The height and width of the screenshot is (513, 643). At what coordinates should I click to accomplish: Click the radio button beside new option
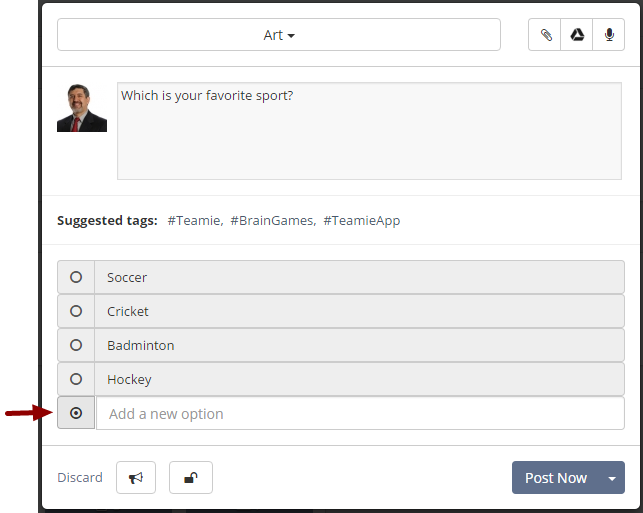point(76,413)
